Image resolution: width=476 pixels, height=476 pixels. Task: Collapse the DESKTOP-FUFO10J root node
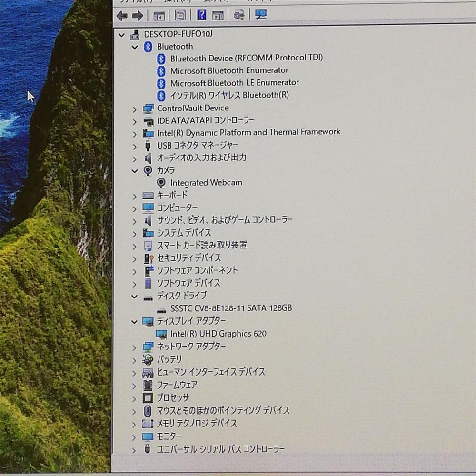121,35
